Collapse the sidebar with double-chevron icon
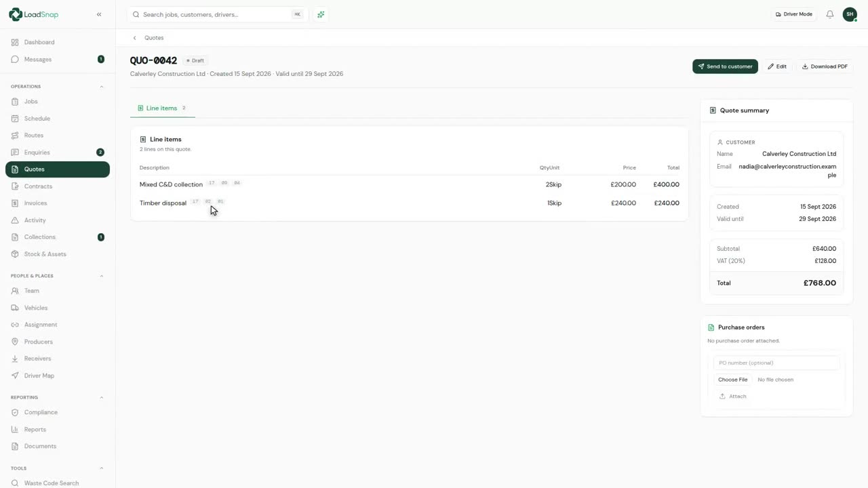The height and width of the screenshot is (488, 868). [x=99, y=14]
